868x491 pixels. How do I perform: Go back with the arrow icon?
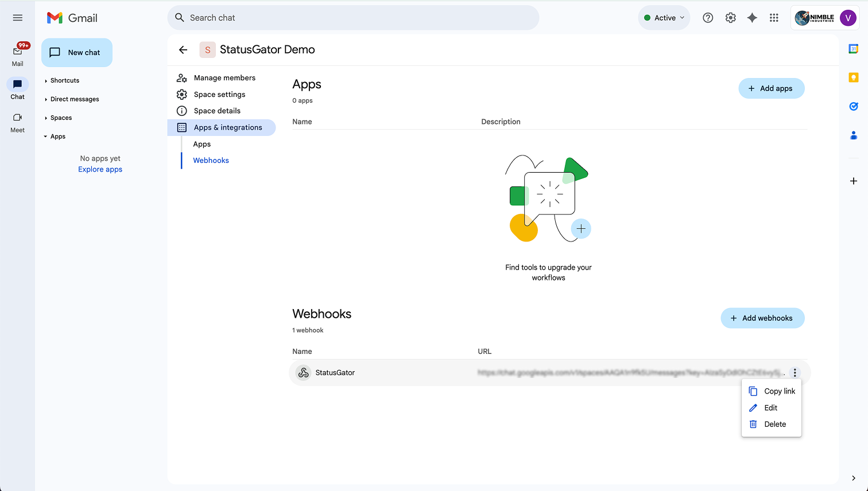pyautogui.click(x=183, y=50)
